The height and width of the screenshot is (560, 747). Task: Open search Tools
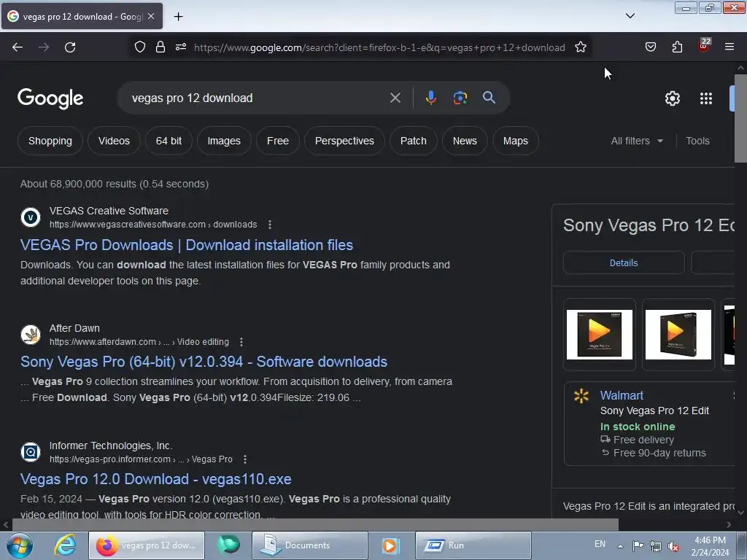(697, 141)
